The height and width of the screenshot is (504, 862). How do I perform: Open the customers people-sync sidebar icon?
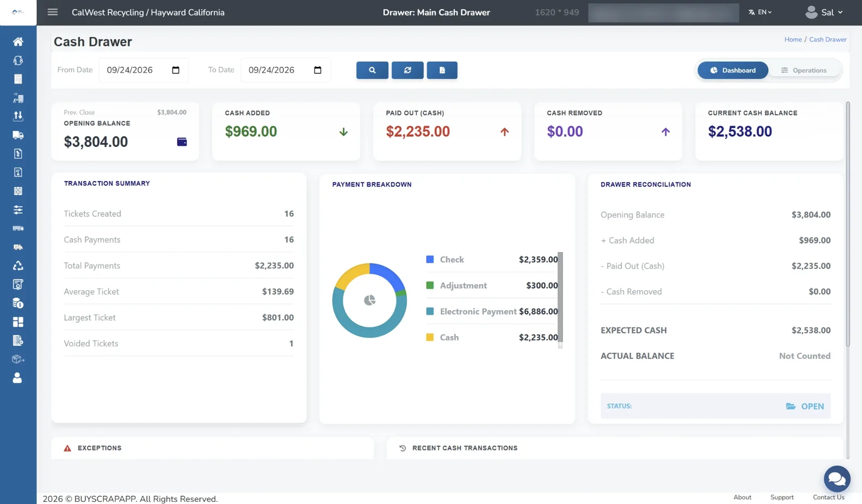point(18,60)
